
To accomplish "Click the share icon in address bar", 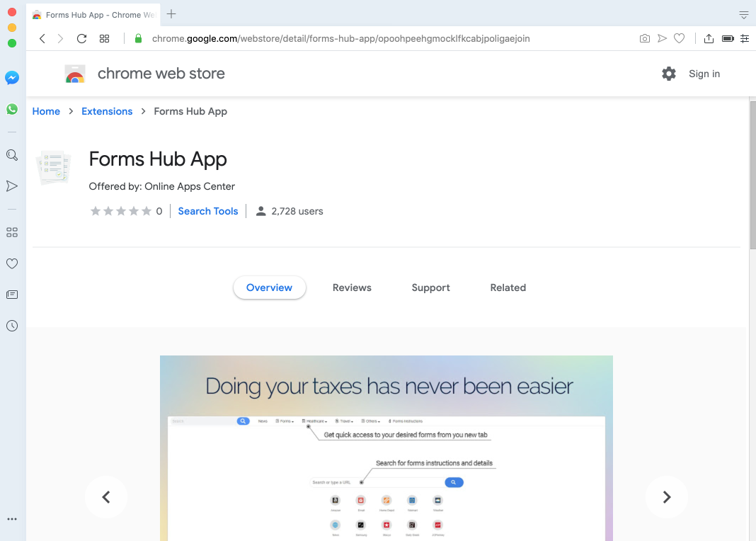I will (x=709, y=39).
